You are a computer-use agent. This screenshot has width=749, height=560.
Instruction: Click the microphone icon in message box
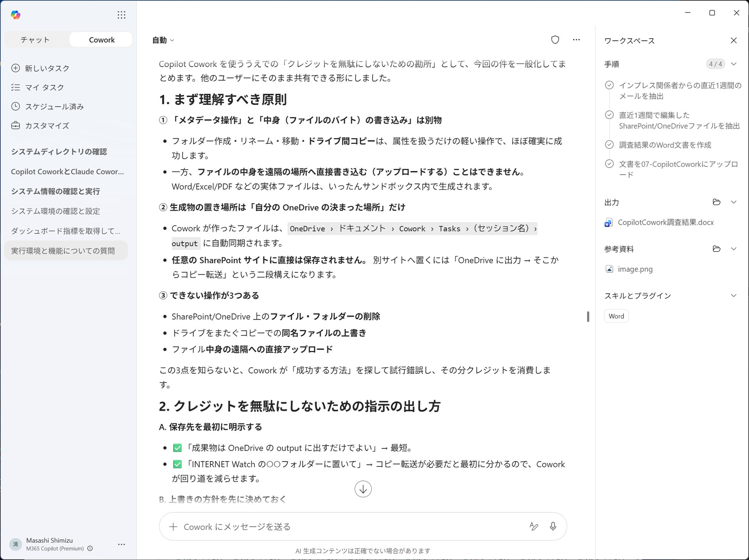(x=553, y=526)
